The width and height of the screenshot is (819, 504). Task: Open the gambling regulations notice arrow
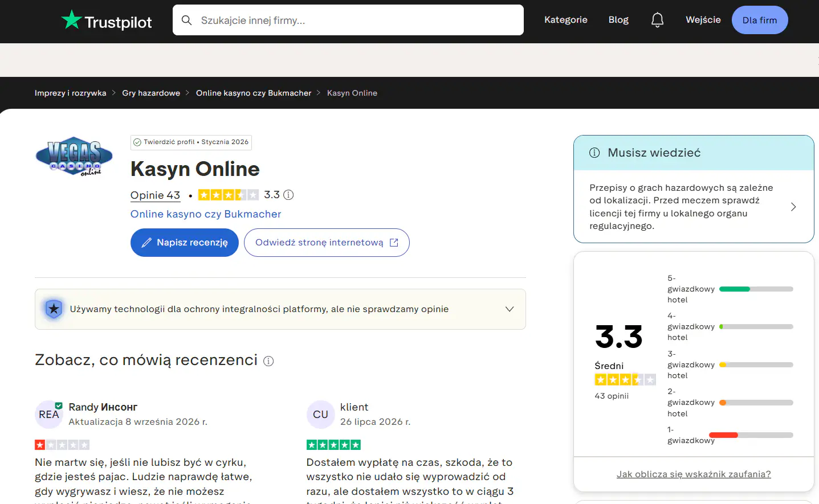pyautogui.click(x=793, y=207)
